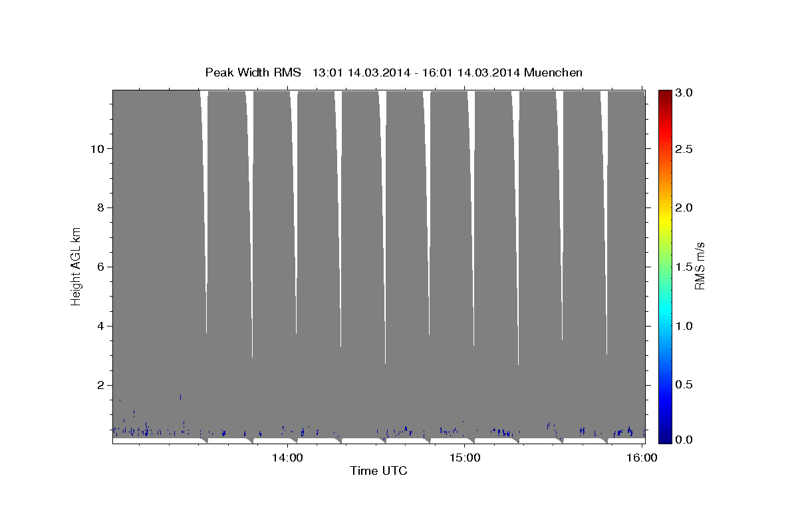
Task: Click the "Muenchen" station name in title
Action: [553, 72]
